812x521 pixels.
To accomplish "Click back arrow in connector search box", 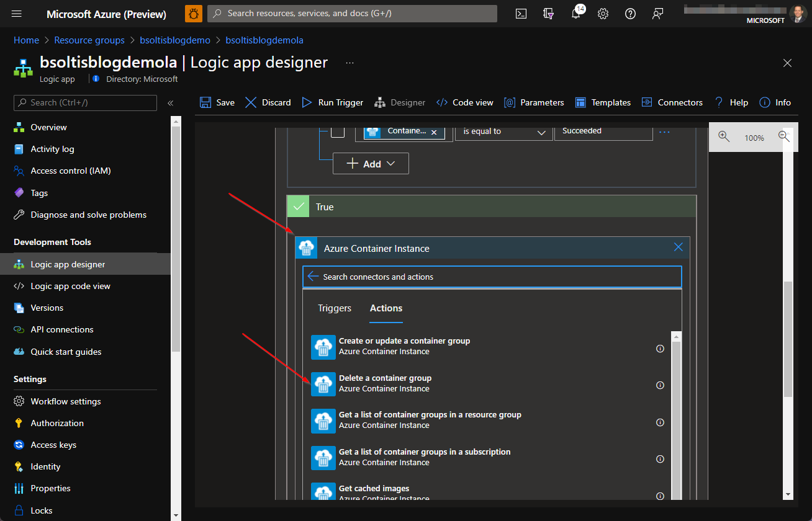I will 313,277.
